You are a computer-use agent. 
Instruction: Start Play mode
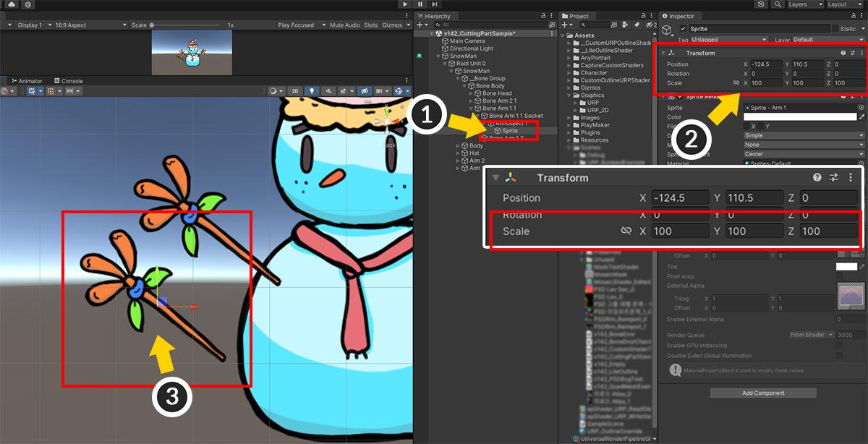click(407, 4)
